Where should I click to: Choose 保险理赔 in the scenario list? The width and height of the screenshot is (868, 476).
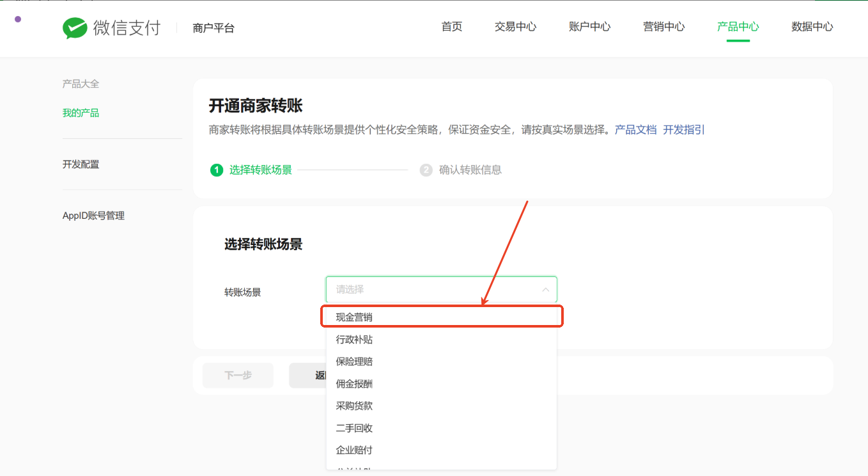click(441, 361)
